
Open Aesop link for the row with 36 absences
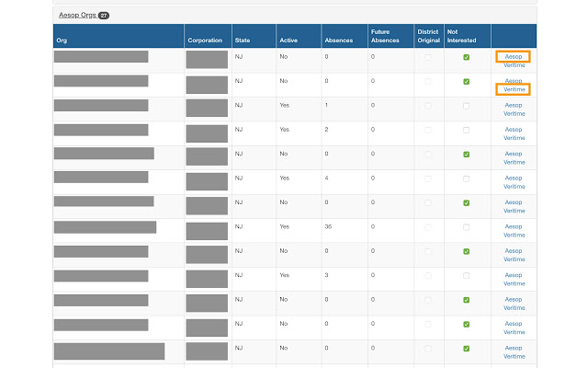(514, 226)
